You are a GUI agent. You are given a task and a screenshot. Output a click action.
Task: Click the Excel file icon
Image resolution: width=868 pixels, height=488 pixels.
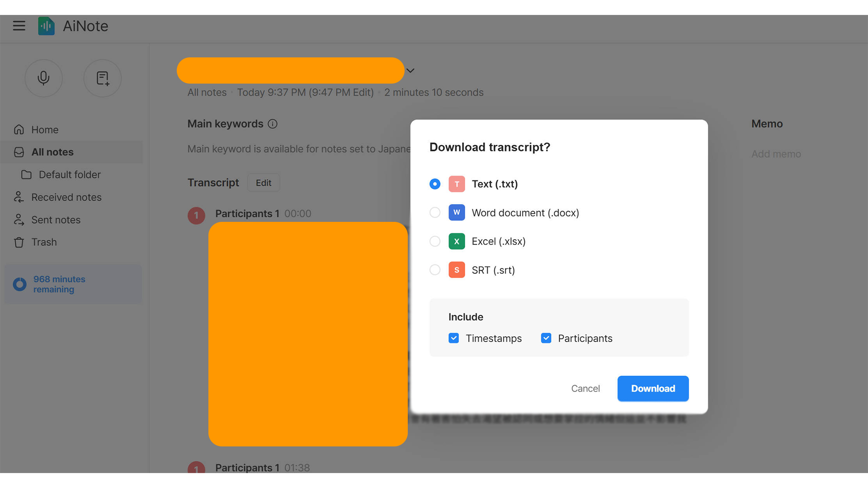[x=457, y=241]
